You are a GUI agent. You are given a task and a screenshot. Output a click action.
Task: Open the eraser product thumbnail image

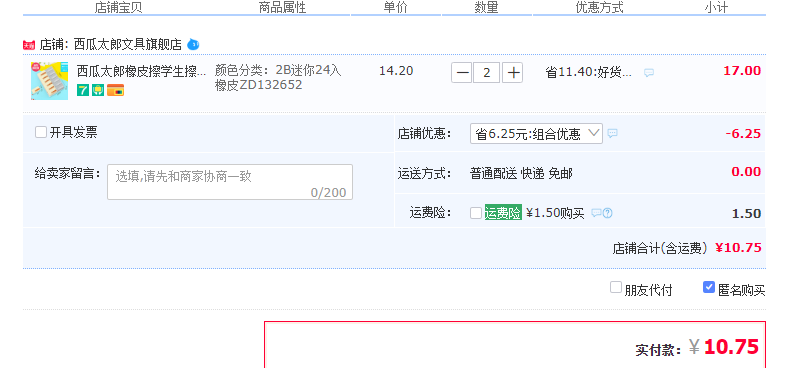click(49, 81)
